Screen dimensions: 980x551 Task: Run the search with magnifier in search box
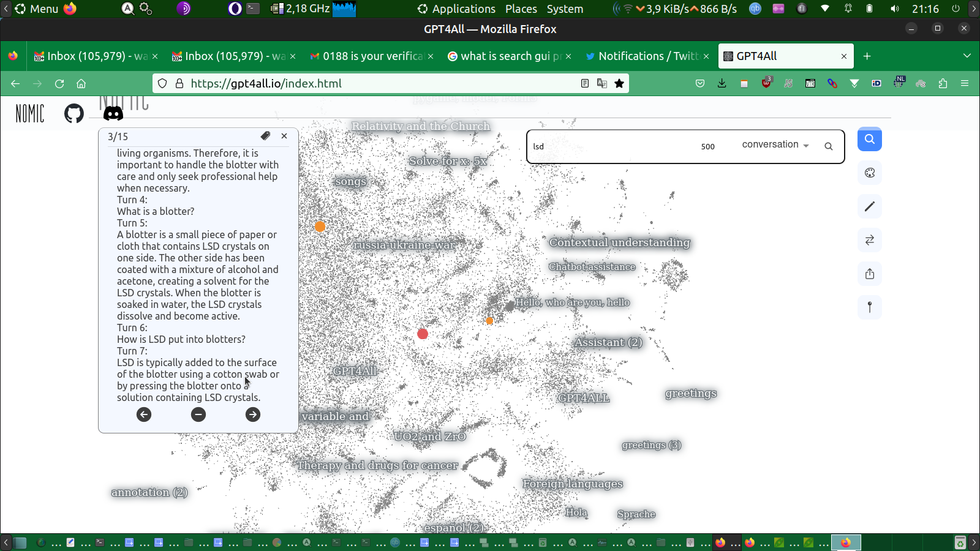[x=829, y=146]
